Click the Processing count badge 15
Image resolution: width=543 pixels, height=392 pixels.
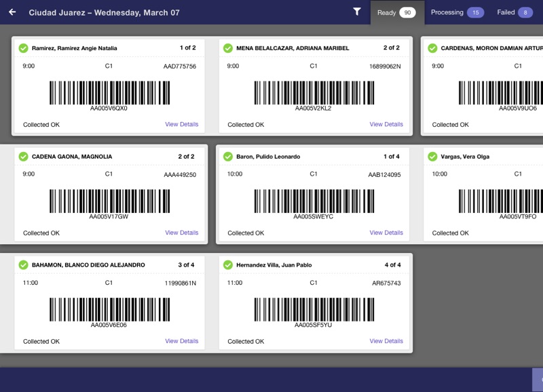tap(476, 12)
